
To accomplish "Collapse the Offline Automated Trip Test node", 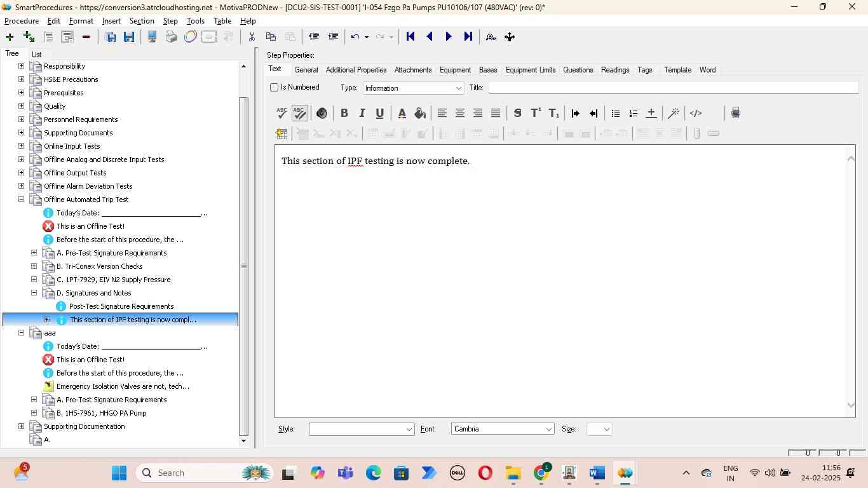I will 21,200.
